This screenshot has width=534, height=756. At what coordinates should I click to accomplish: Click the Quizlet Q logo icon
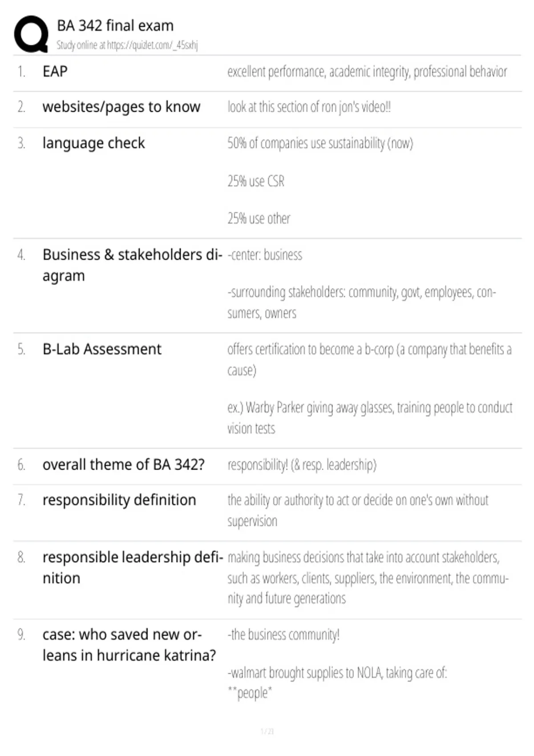coord(31,34)
